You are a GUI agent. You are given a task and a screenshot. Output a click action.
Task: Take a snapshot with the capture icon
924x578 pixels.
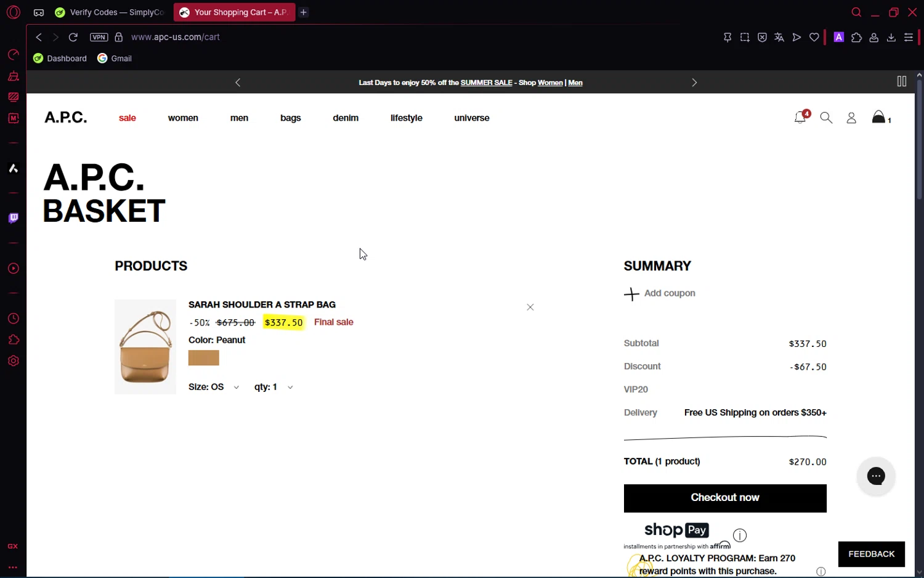tap(745, 38)
